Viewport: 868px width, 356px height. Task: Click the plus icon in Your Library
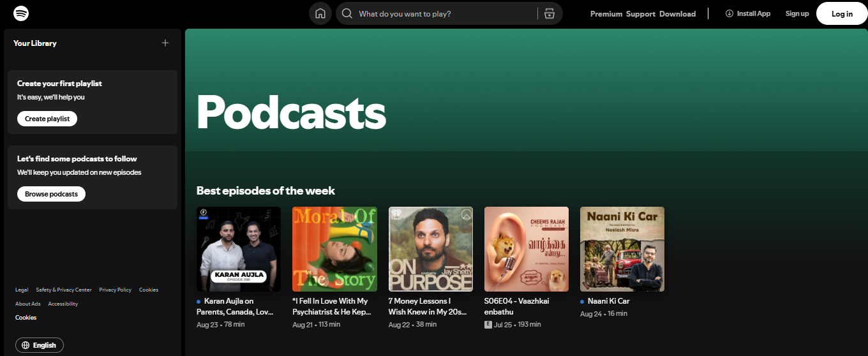(165, 43)
